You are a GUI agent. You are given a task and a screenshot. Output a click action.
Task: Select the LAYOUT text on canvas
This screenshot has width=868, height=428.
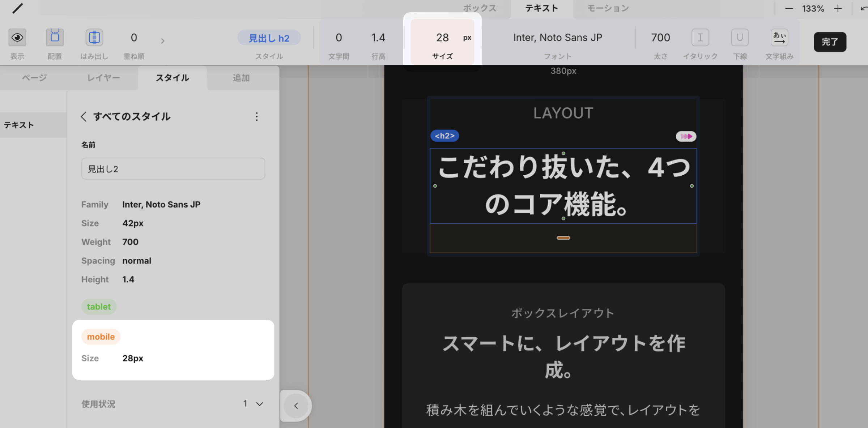point(563,113)
